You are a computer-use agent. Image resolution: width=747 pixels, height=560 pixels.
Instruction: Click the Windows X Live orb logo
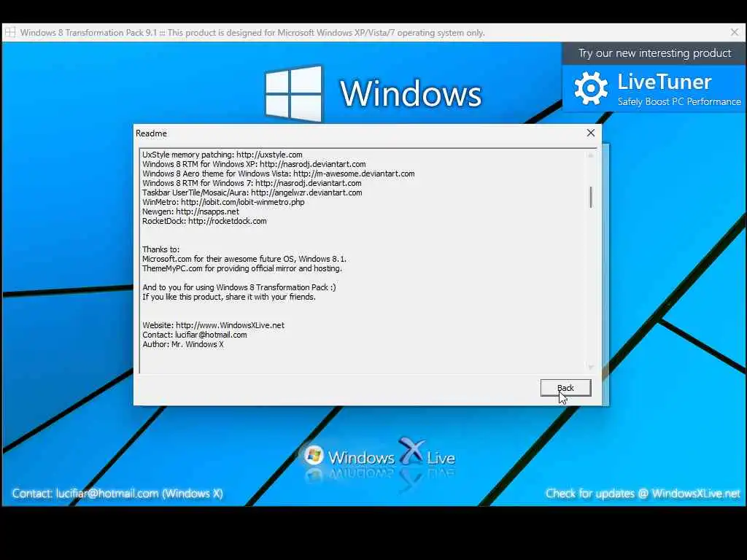(314, 455)
